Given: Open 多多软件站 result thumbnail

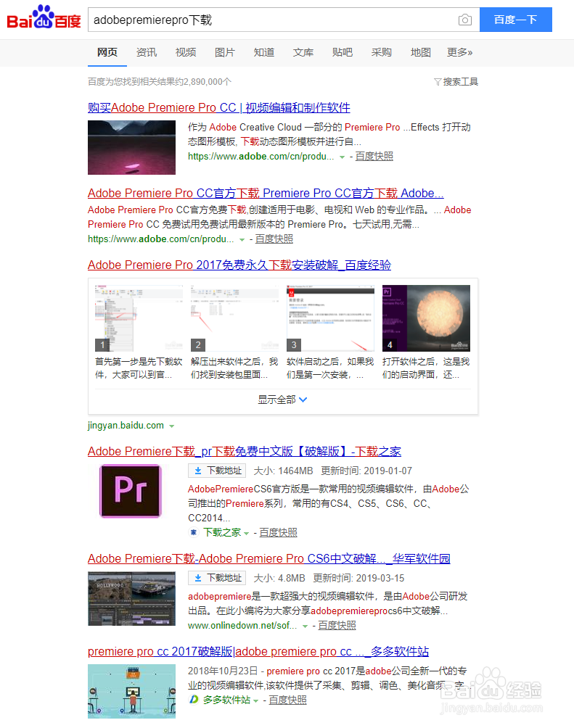Looking at the screenshot, I should (131, 691).
